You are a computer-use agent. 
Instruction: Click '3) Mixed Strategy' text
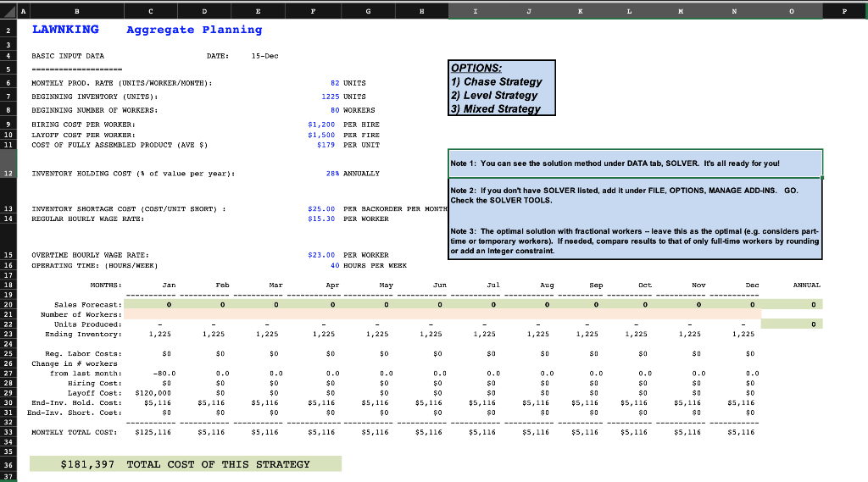tap(495, 109)
